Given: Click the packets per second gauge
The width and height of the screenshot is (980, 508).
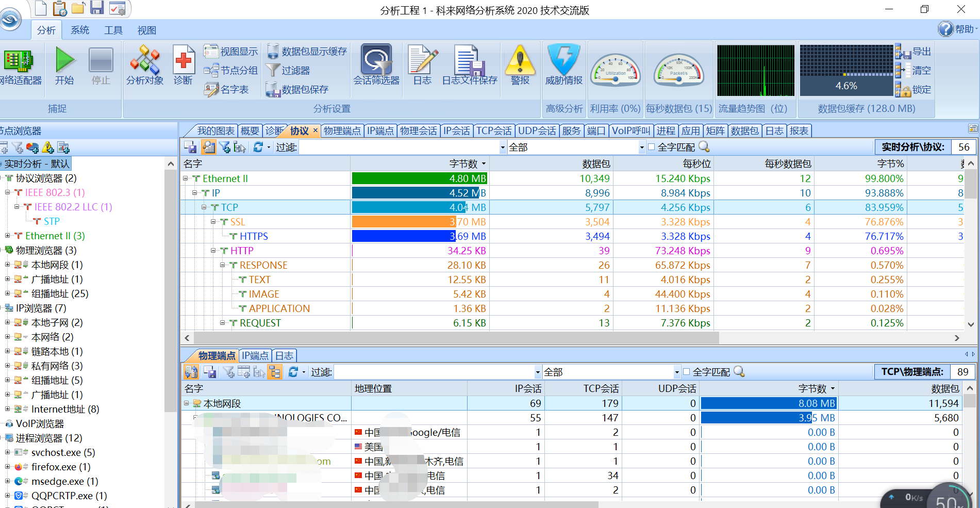Looking at the screenshot, I should [x=678, y=70].
